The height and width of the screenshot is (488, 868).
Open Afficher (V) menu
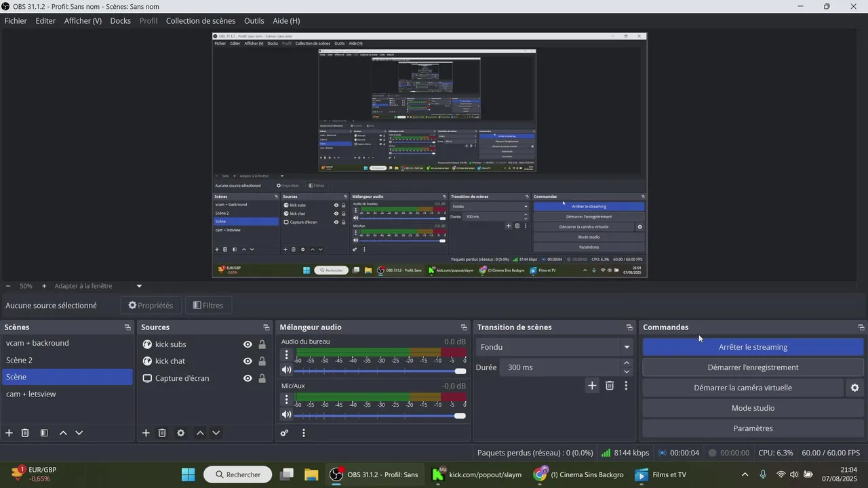tap(83, 21)
